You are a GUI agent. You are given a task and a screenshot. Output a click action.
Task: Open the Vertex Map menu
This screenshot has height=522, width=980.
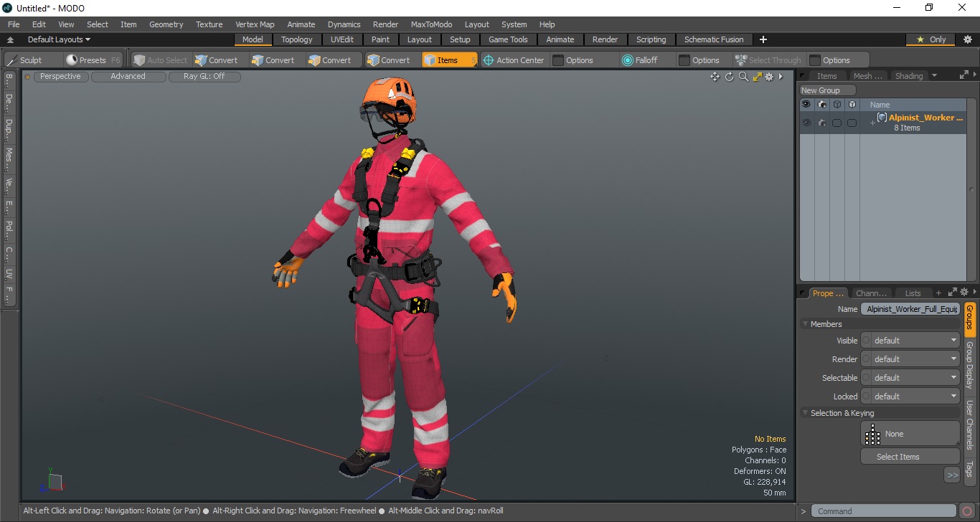pos(255,24)
